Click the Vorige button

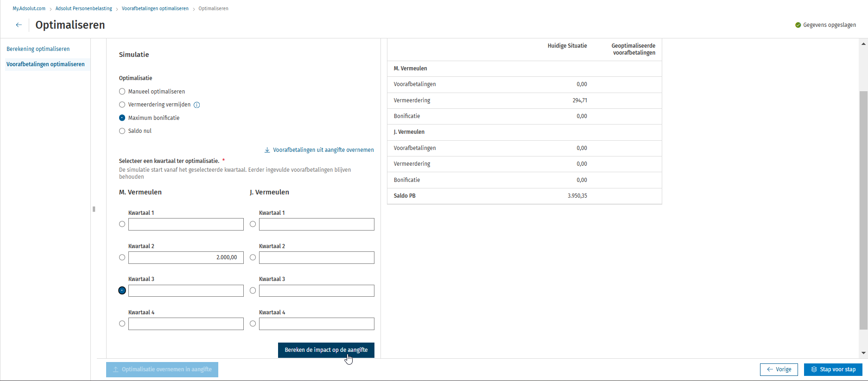(779, 369)
